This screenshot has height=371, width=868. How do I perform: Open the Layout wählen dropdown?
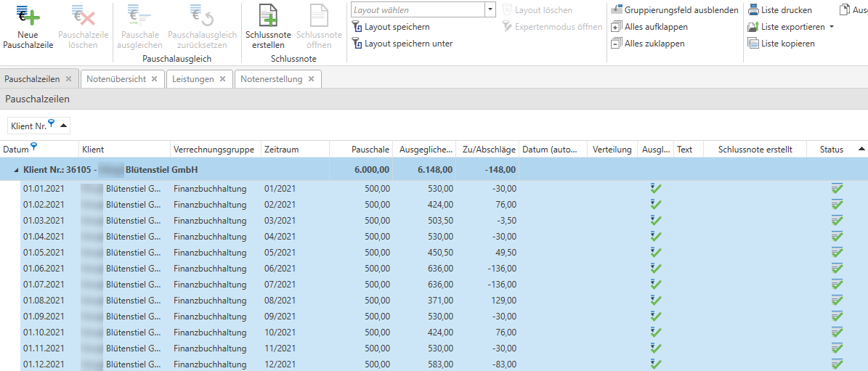[490, 10]
